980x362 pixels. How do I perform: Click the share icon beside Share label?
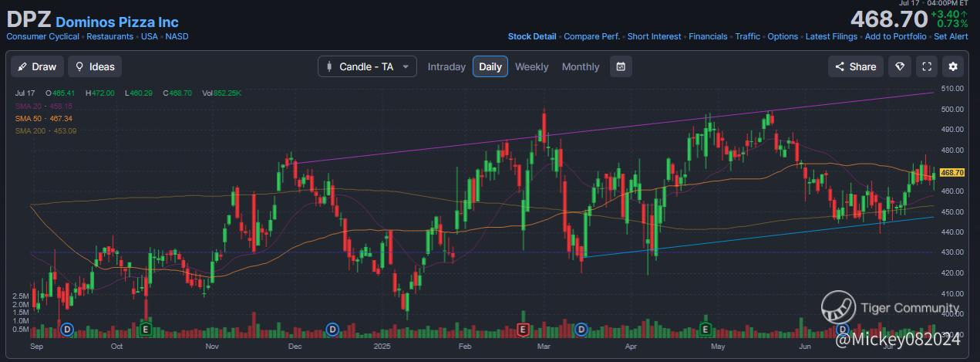pyautogui.click(x=840, y=66)
